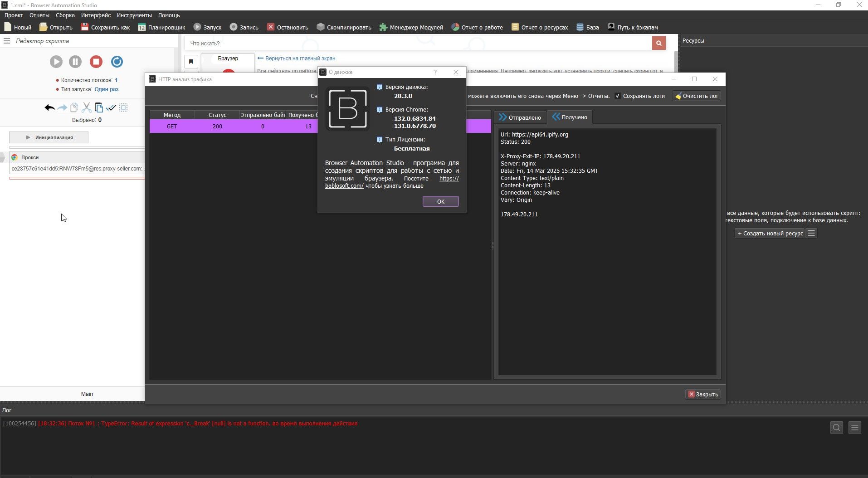Click the bookmark icon beside Браузер
868x478 pixels.
point(191,62)
